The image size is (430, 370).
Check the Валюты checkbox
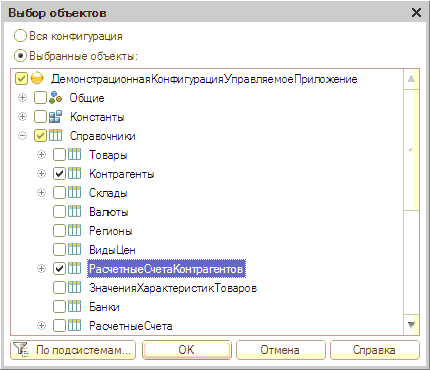click(59, 212)
